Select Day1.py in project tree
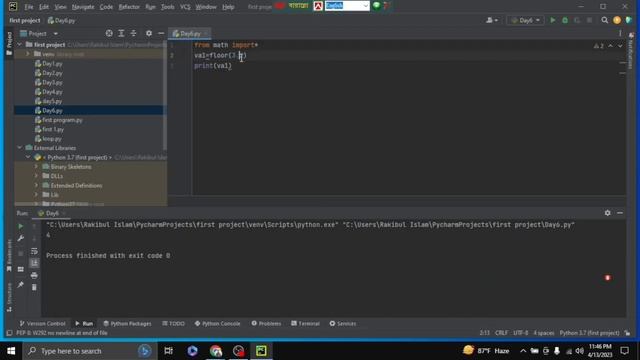This screenshot has width=640, height=360. click(x=52, y=64)
